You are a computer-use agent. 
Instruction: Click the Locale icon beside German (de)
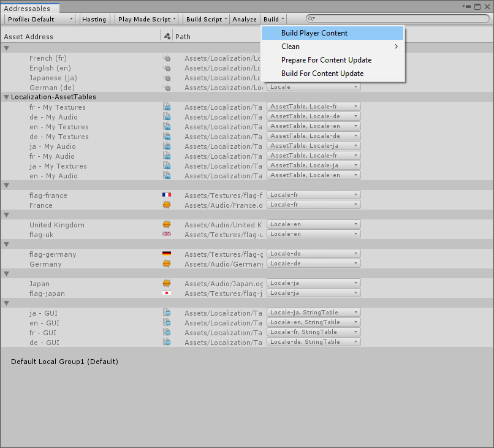click(167, 88)
